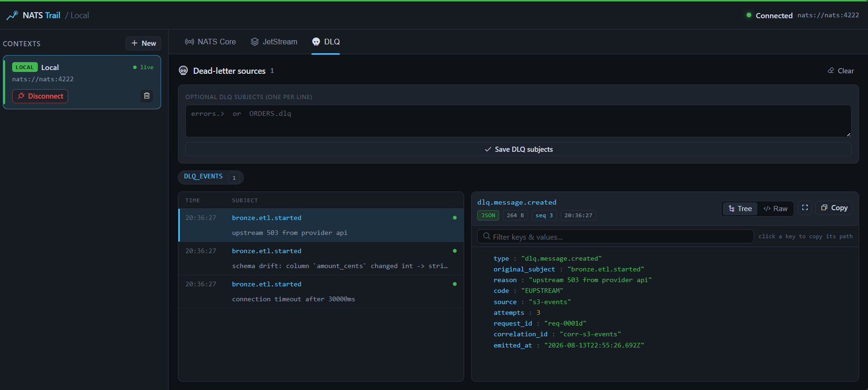The width and height of the screenshot is (868, 390).
Task: Click the SUBJECT column header
Action: click(245, 200)
